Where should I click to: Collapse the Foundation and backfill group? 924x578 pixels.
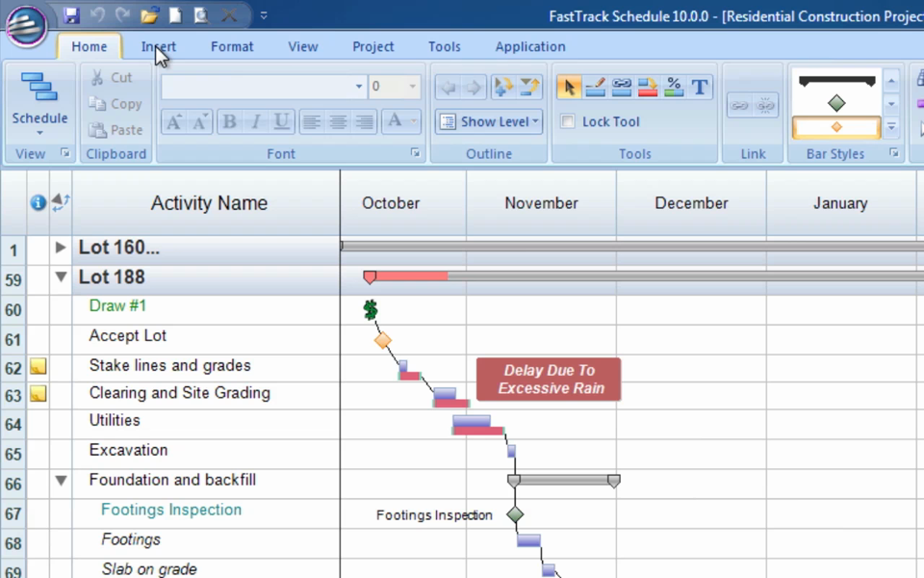tap(61, 480)
